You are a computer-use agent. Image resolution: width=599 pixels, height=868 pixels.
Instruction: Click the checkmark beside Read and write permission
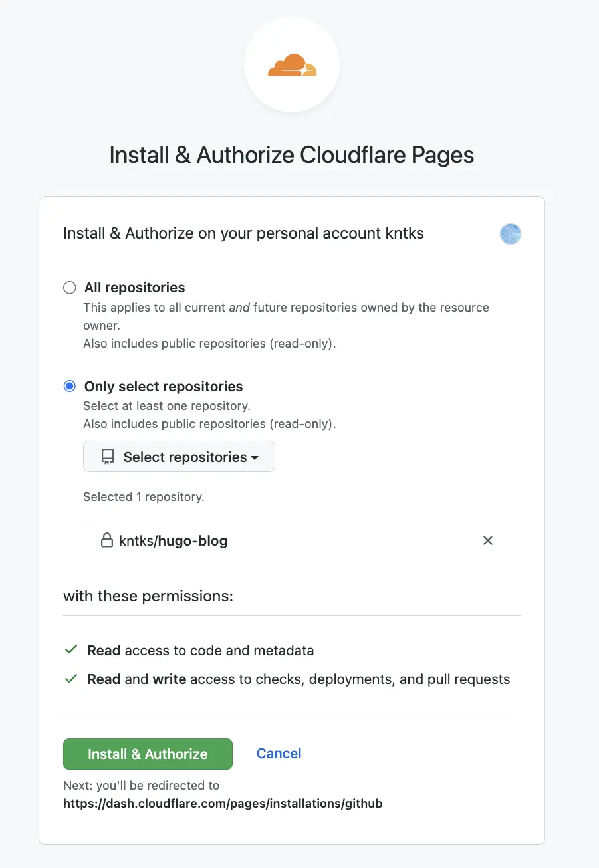[x=70, y=679]
